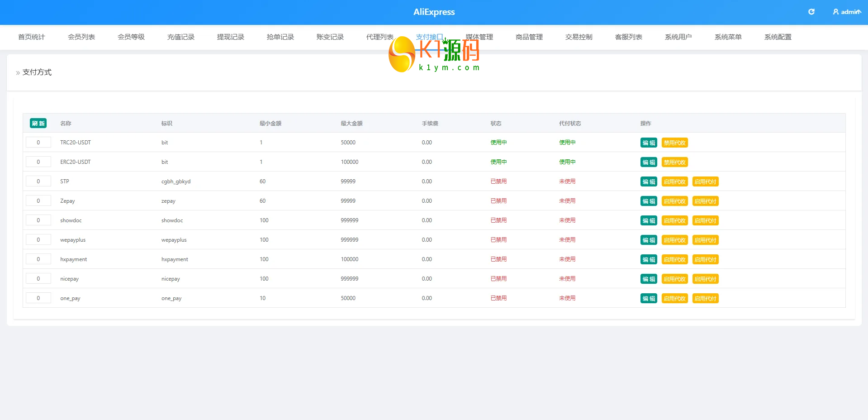Edit the nicepay payment method
The width and height of the screenshot is (868, 420).
649,279
